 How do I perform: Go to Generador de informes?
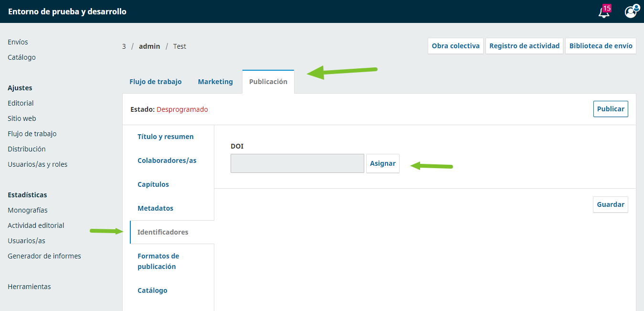coord(44,256)
